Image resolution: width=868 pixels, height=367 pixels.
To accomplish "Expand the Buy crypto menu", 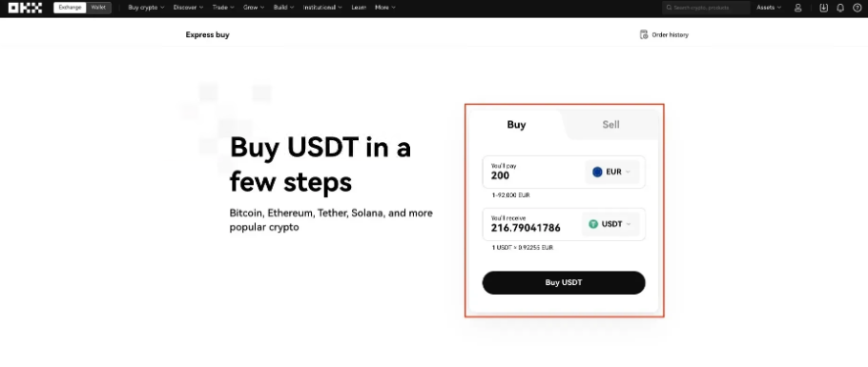I will coord(146,8).
